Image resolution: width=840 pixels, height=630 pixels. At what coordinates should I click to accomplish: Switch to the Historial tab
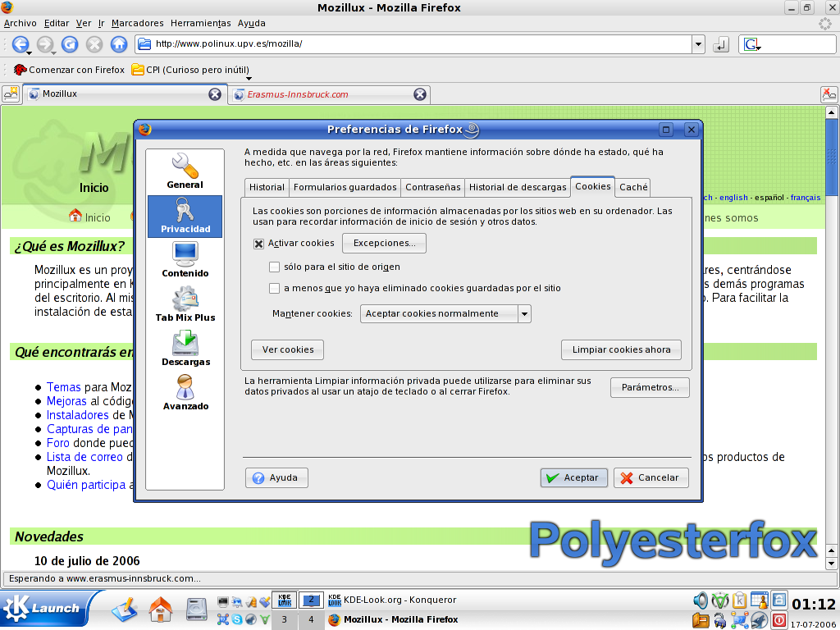tap(267, 187)
